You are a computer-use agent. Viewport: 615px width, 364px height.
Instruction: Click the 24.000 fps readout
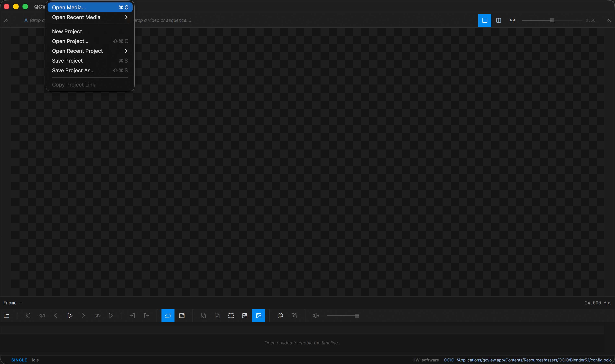pyautogui.click(x=598, y=303)
